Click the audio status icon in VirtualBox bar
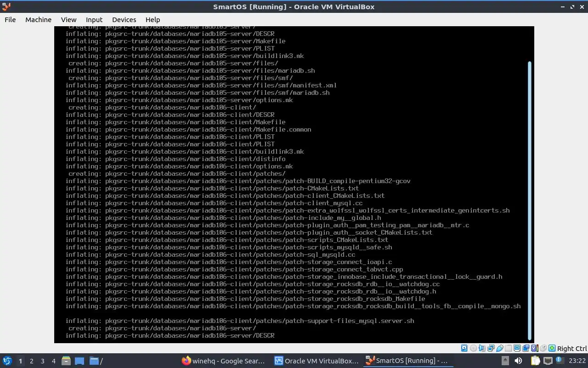The image size is (588, 368). pos(482,348)
